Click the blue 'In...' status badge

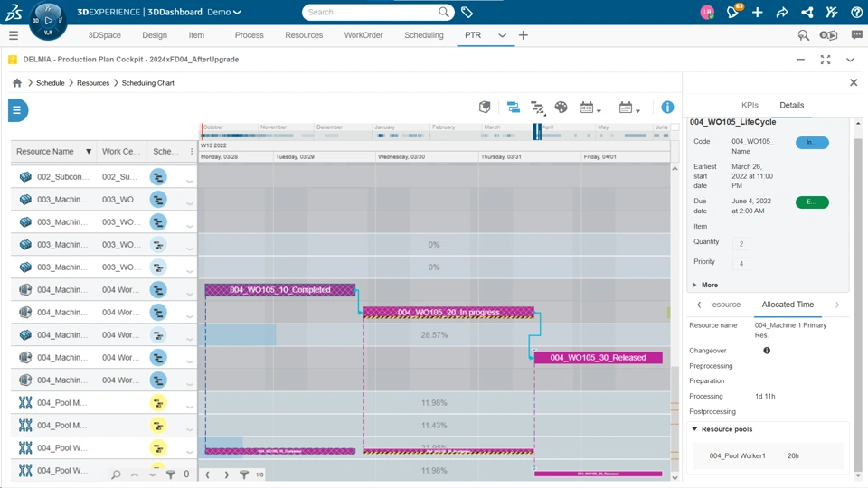pyautogui.click(x=812, y=143)
